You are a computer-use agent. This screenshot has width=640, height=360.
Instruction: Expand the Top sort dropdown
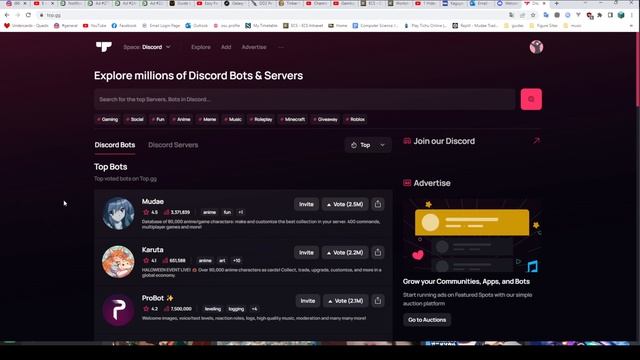coord(368,145)
